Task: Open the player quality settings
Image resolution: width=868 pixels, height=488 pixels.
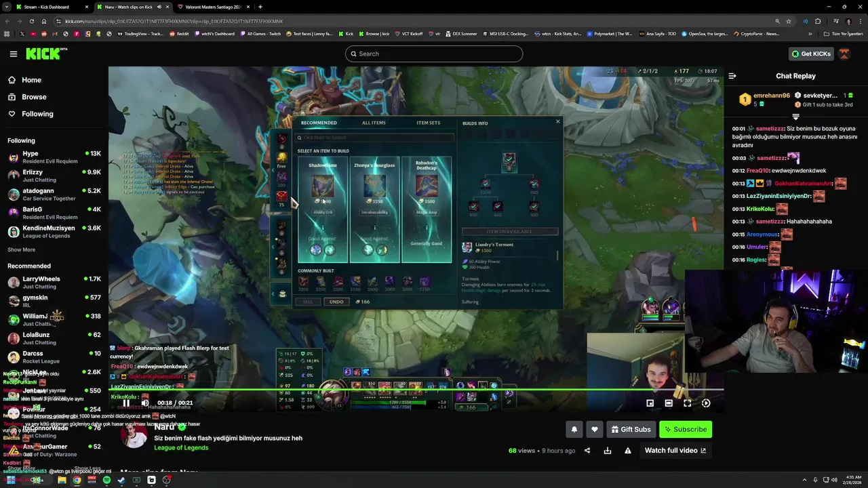Action: coord(706,403)
